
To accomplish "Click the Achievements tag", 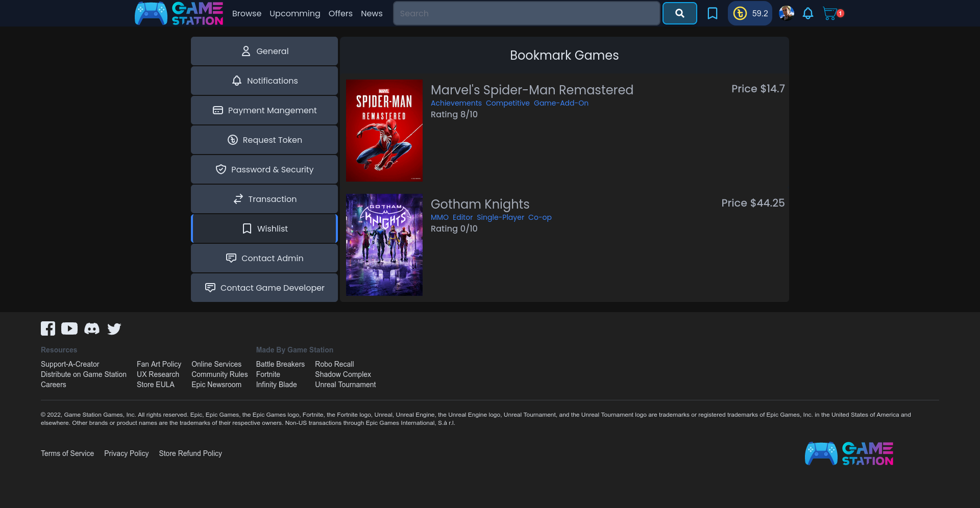I will (456, 103).
